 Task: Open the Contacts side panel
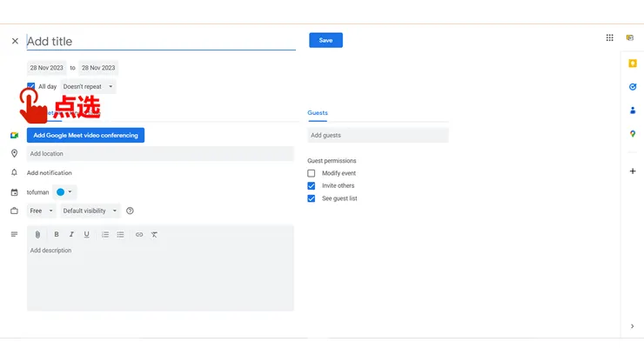633,111
